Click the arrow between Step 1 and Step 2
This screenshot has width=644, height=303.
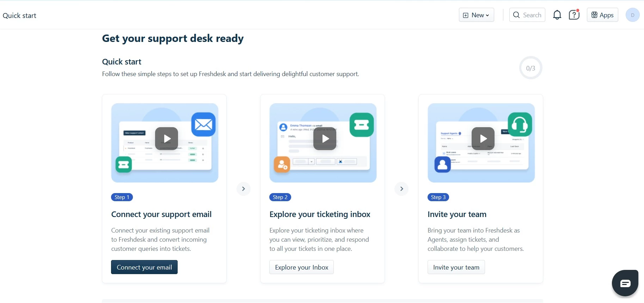coord(243,189)
